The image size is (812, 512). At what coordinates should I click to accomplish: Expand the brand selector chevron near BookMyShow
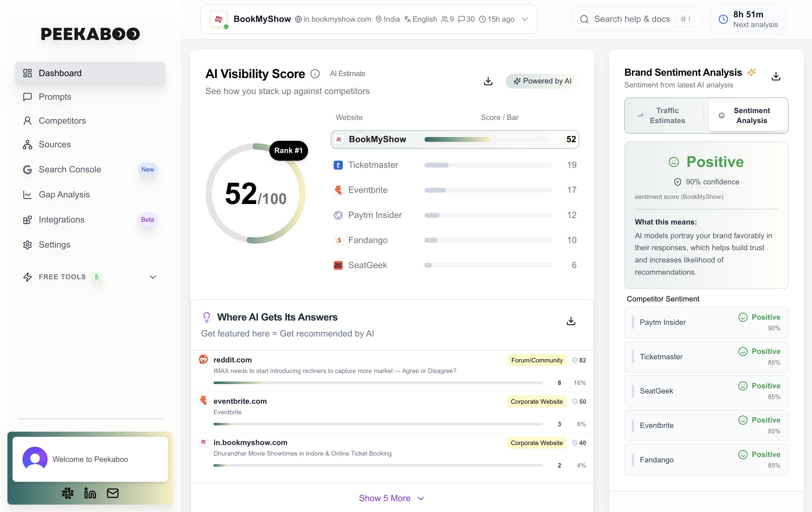tap(525, 19)
